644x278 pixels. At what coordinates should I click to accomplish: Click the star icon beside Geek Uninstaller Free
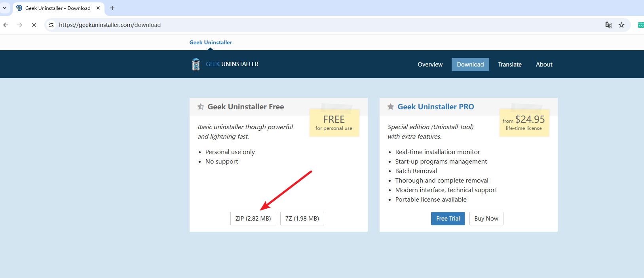201,107
